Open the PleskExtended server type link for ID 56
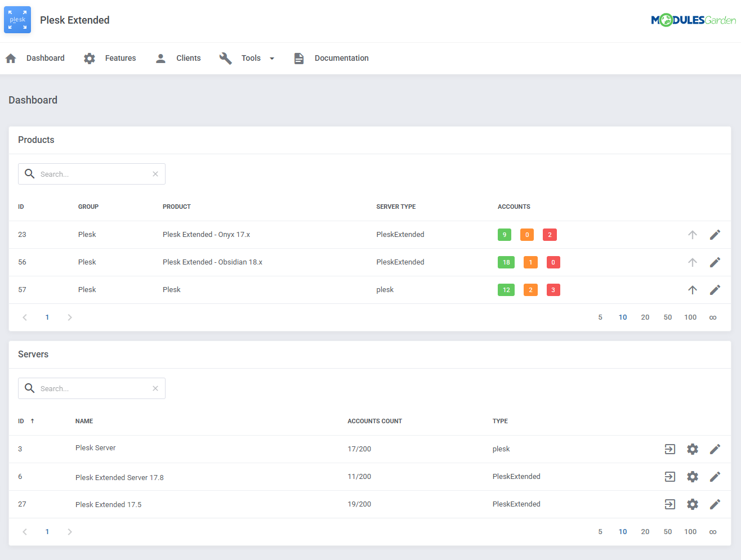 (400, 262)
